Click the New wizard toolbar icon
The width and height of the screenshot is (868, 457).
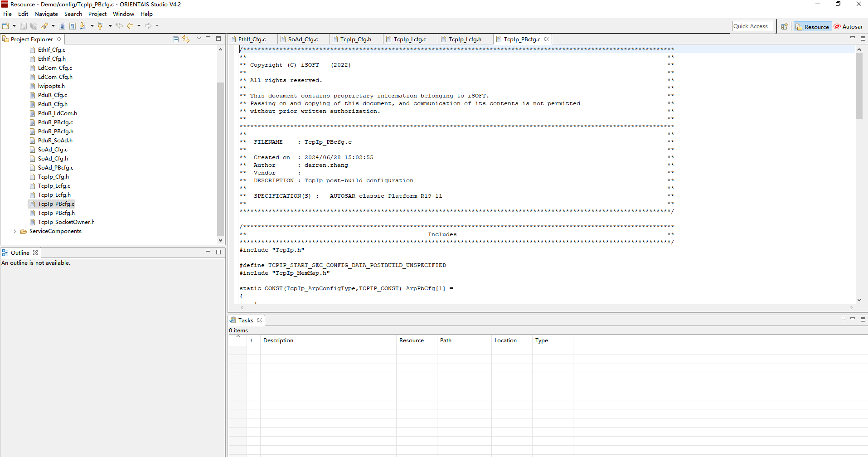(x=5, y=26)
